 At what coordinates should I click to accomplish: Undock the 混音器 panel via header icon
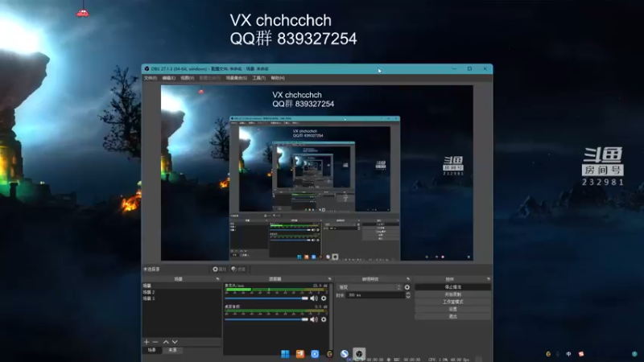[329, 279]
